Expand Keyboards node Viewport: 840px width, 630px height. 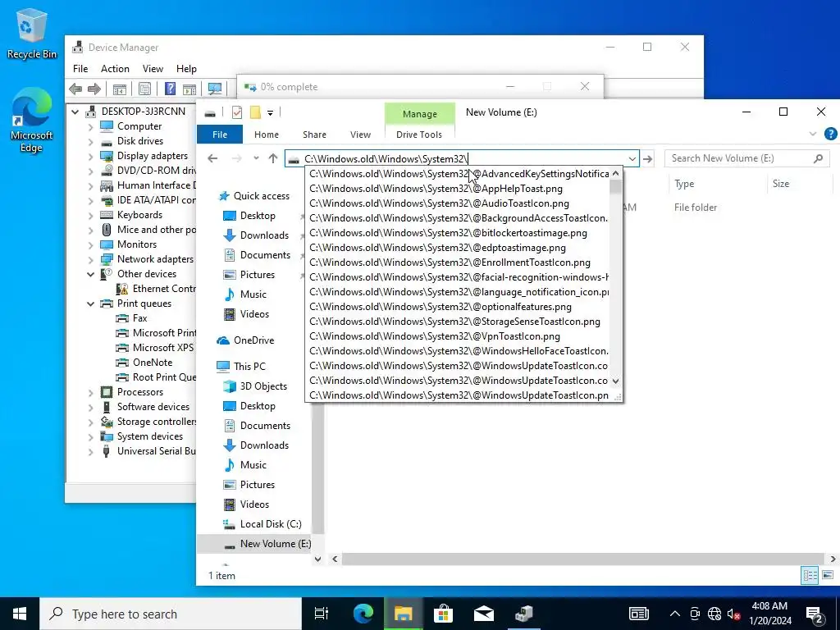[90, 216]
